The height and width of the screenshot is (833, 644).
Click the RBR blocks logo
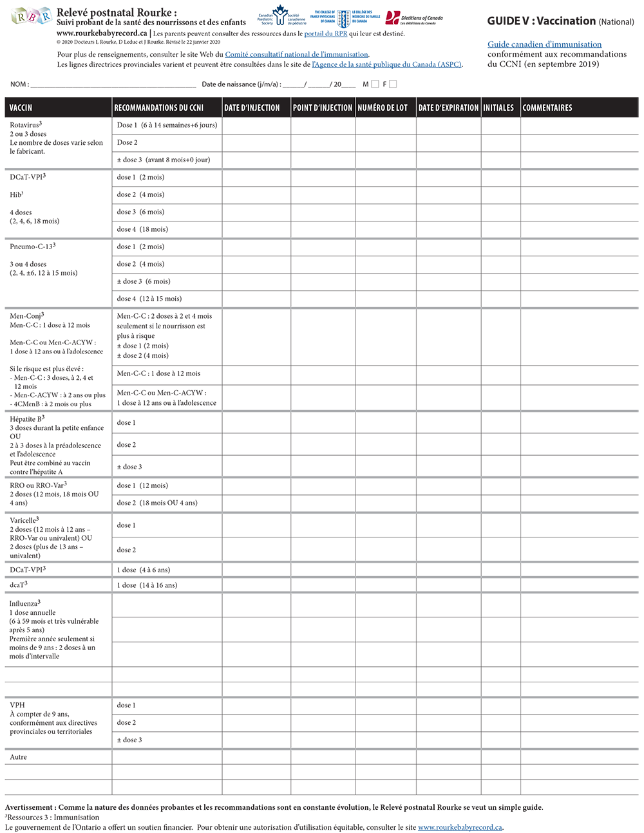click(31, 17)
